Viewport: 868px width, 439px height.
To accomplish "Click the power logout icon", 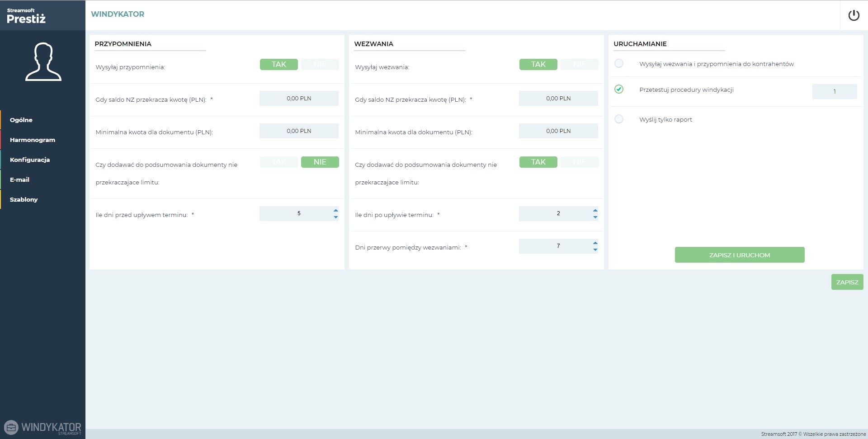I will pos(854,15).
